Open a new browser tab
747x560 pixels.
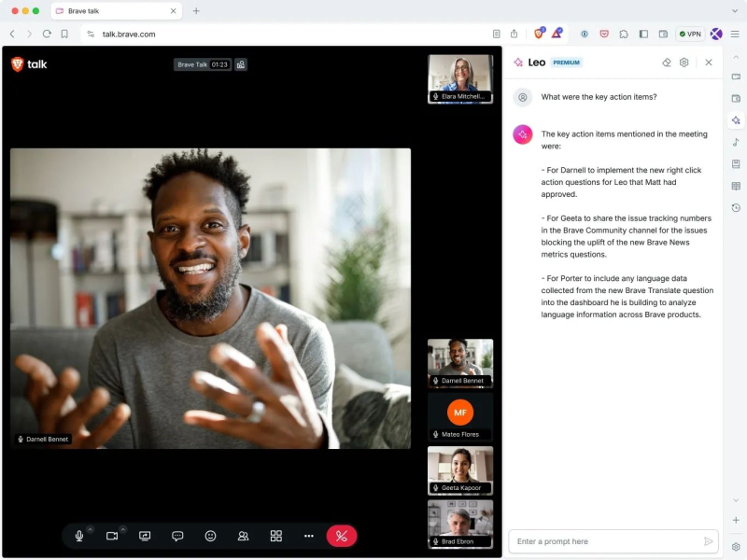pos(196,11)
